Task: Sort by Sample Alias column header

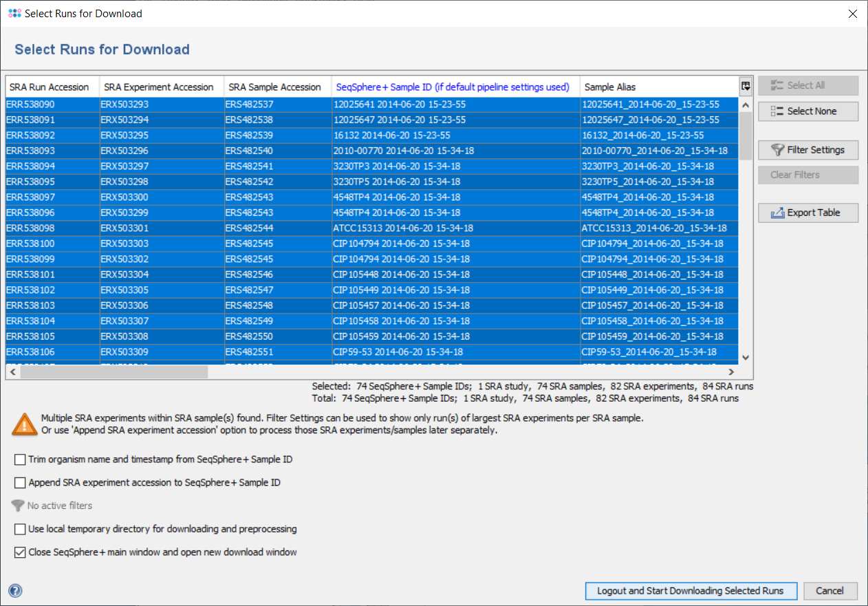Action: (x=609, y=87)
